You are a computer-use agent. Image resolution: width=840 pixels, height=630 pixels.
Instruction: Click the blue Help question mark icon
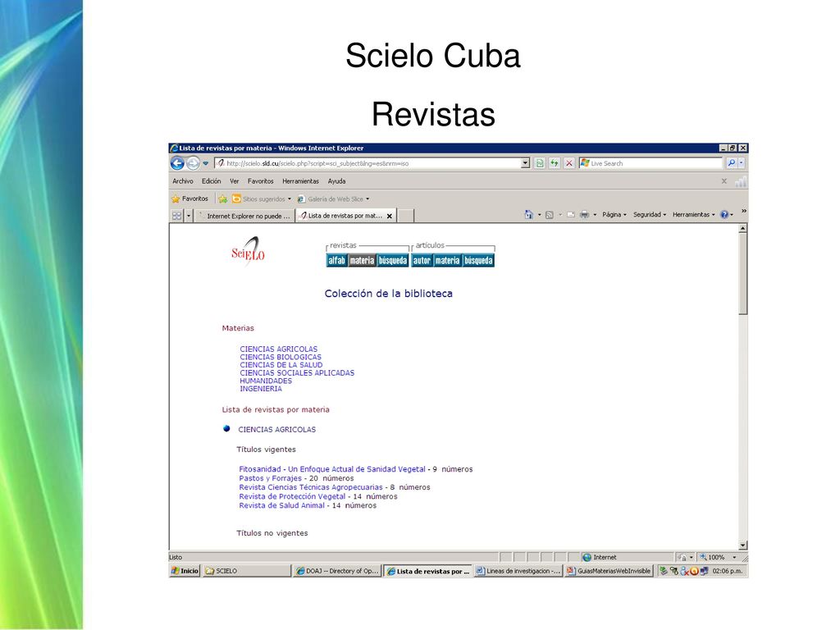(724, 215)
